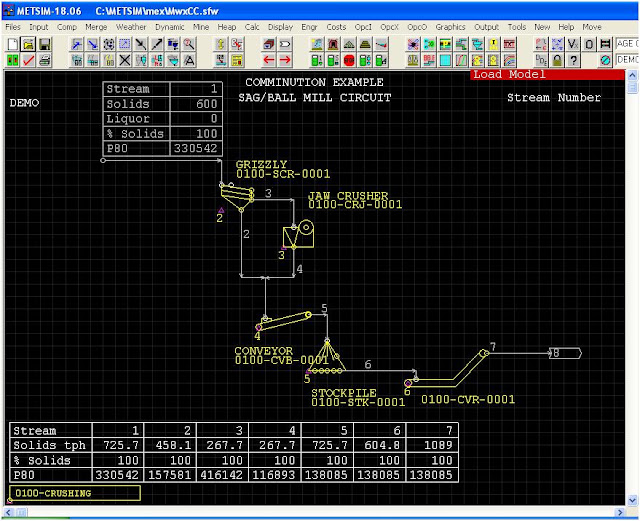Click the '0100-CRJ-0001' crusher tag
640x521 pixels.
tap(355, 205)
